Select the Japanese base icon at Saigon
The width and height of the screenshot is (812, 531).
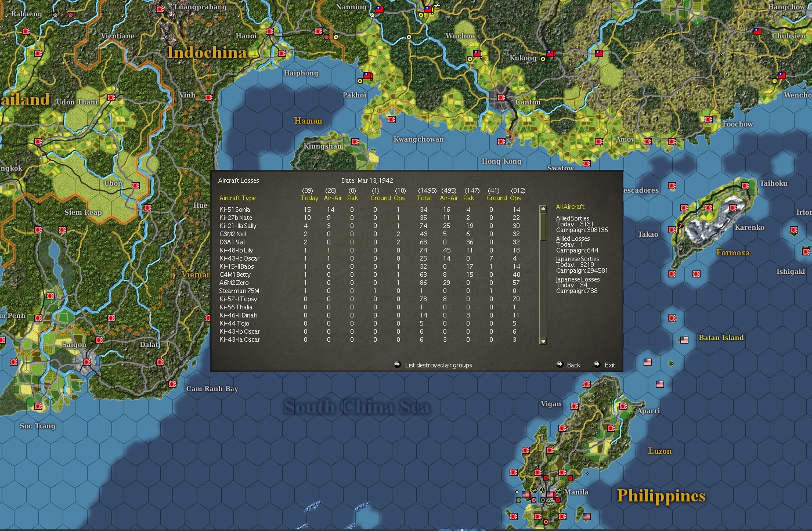click(87, 362)
